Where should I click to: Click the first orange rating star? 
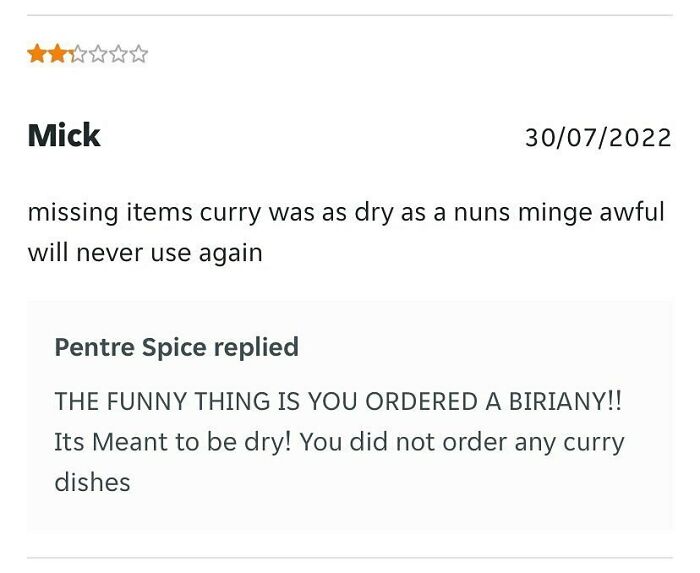[37, 54]
